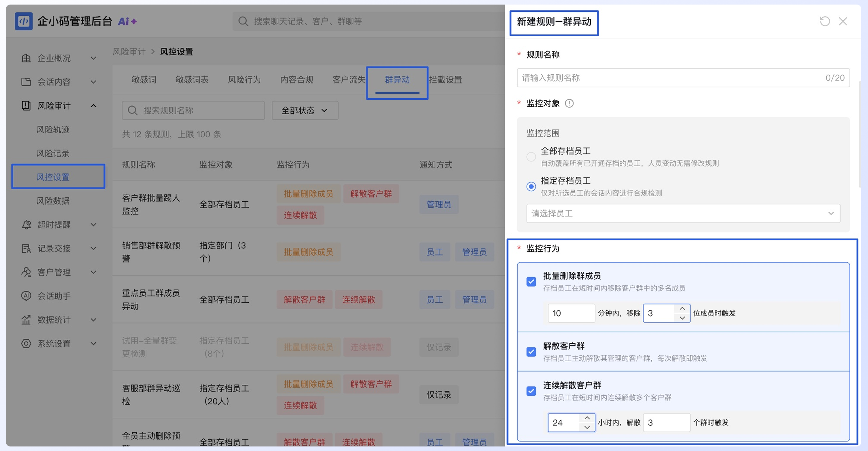Expand the 企业概况 menu chevron
Image resolution: width=868 pixels, height=451 pixels.
point(93,58)
